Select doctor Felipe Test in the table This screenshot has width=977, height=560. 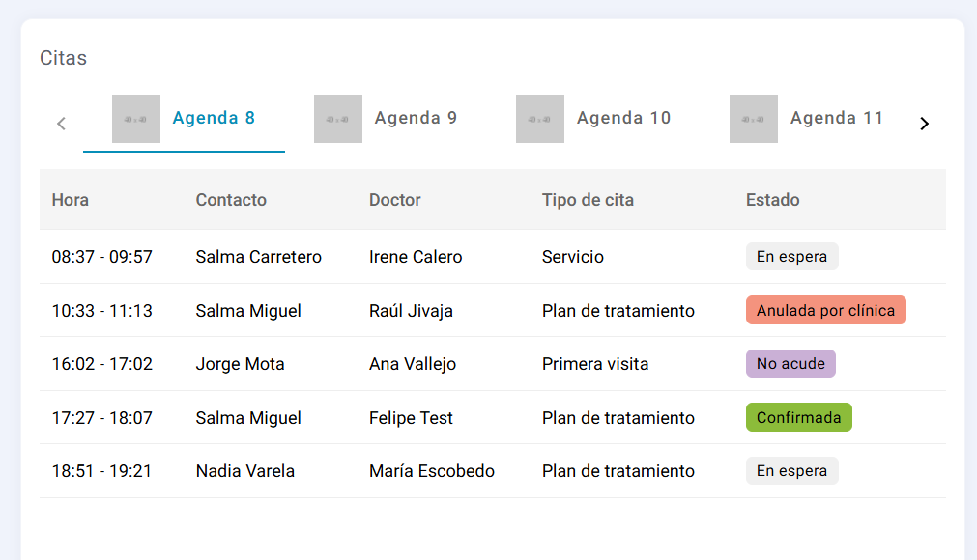[411, 417]
